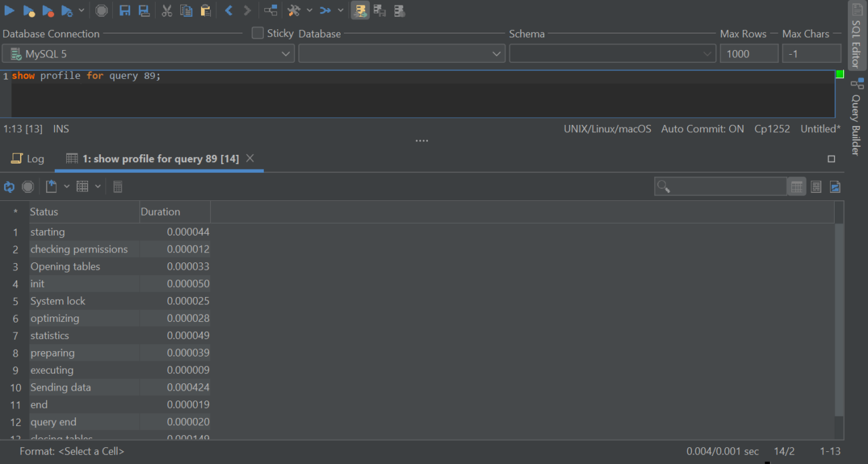Viewport: 868px width, 464px height.
Task: Click the Stop query execution icon
Action: pos(101,10)
